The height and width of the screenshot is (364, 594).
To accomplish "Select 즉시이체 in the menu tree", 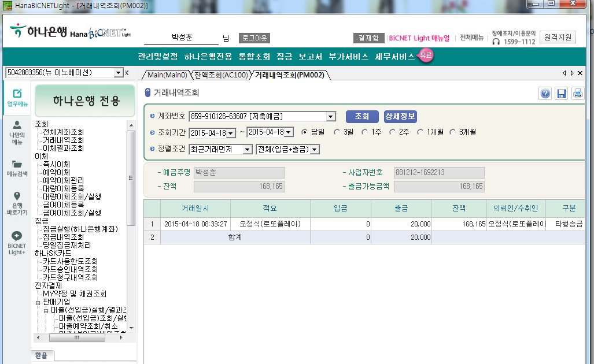I will tap(56, 165).
